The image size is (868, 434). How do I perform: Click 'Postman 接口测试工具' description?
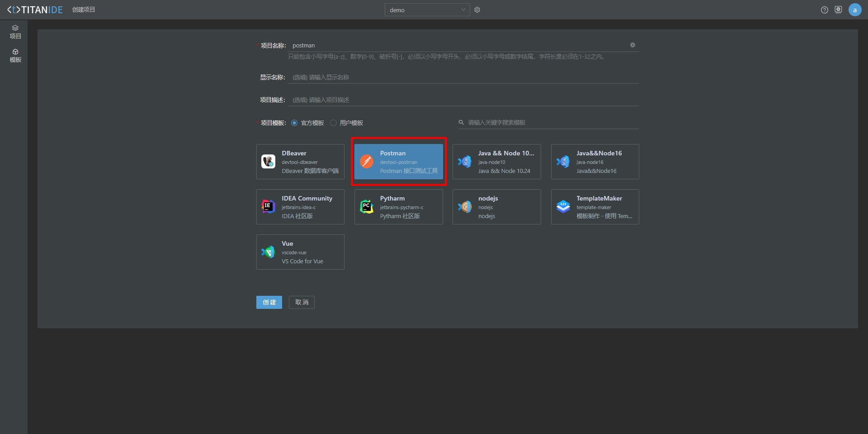pyautogui.click(x=409, y=171)
